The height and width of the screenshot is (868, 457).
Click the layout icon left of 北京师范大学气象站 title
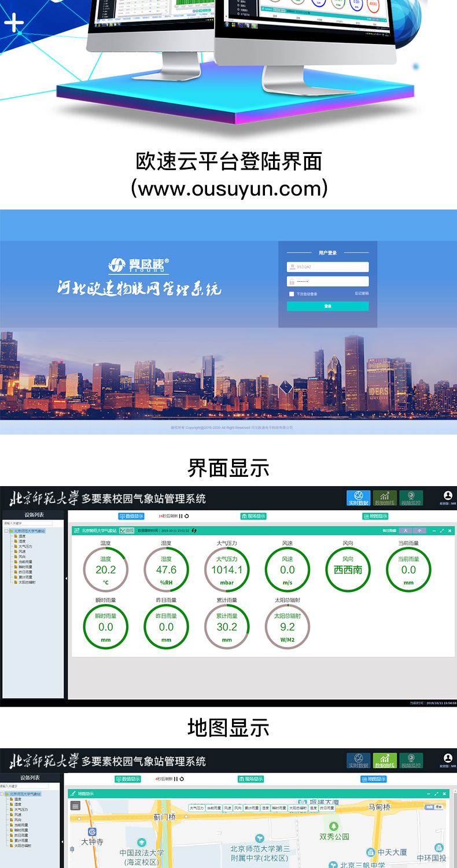tap(76, 531)
